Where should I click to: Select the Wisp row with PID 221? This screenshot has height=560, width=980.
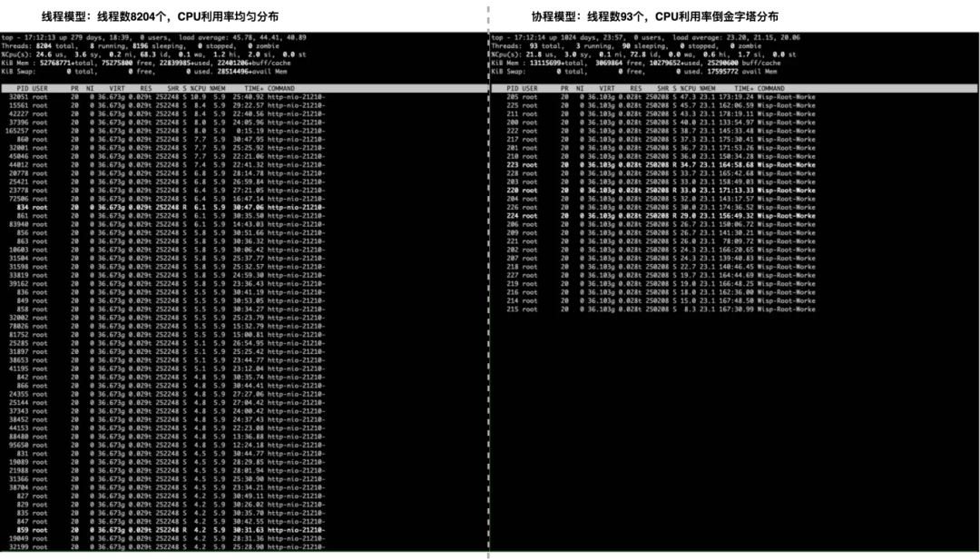[x=661, y=241]
